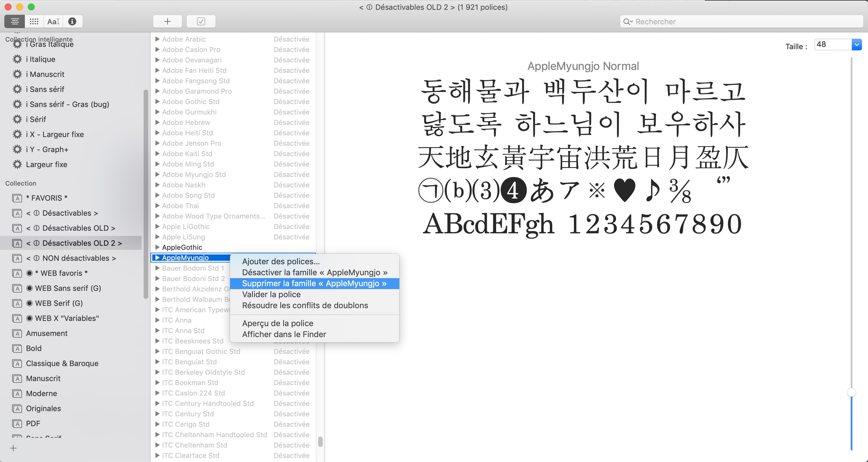The height and width of the screenshot is (462, 868).
Task: Open the Taille size dropdown arrow
Action: [x=856, y=45]
